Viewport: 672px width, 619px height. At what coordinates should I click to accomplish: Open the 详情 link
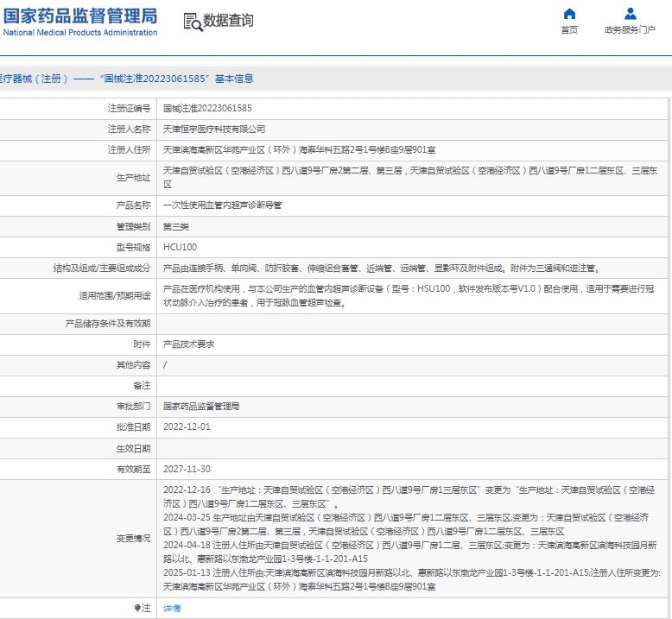point(172,609)
